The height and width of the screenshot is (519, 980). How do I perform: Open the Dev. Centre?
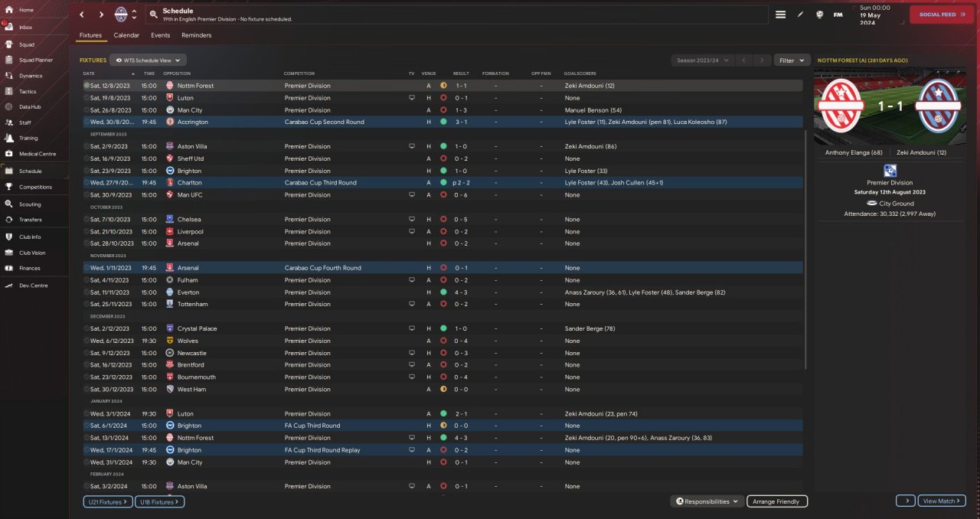point(33,286)
